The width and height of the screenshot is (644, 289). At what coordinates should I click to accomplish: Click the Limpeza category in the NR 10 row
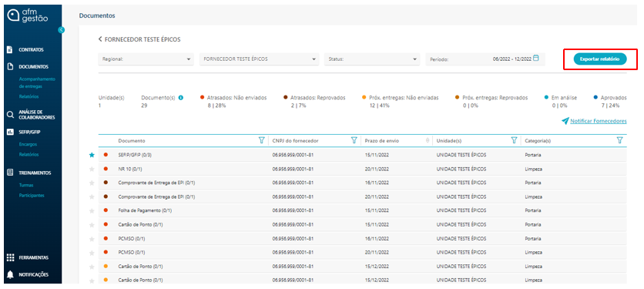point(533,169)
